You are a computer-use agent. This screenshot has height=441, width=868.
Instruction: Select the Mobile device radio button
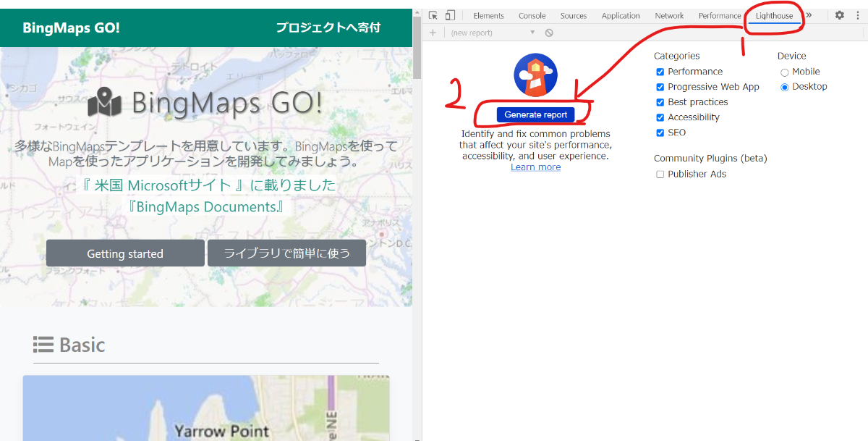[x=784, y=72]
